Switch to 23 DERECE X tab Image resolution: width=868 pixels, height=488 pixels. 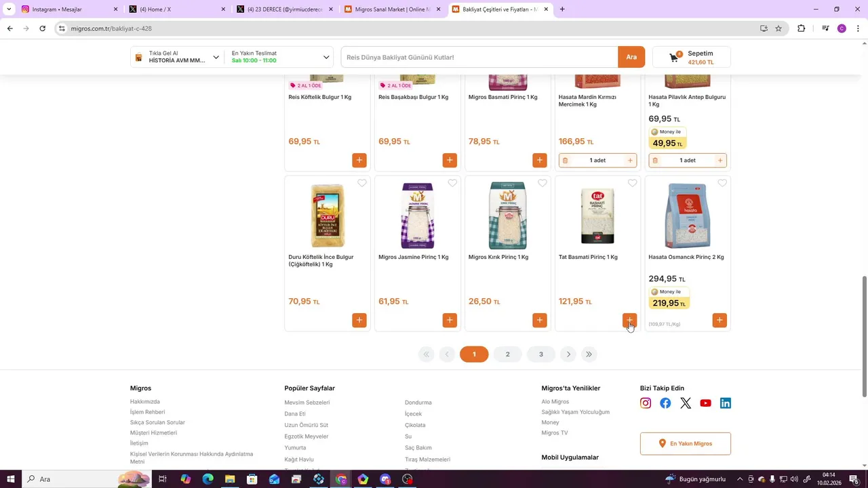point(284,9)
